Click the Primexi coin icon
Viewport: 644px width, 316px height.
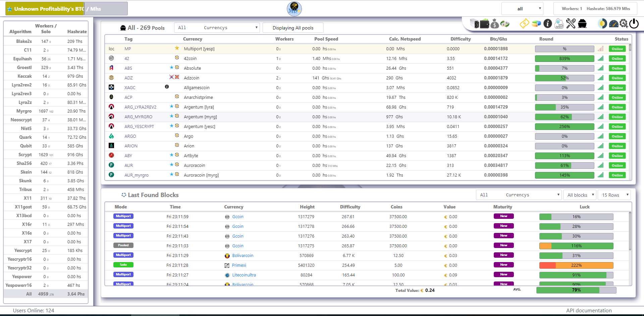[x=227, y=265]
